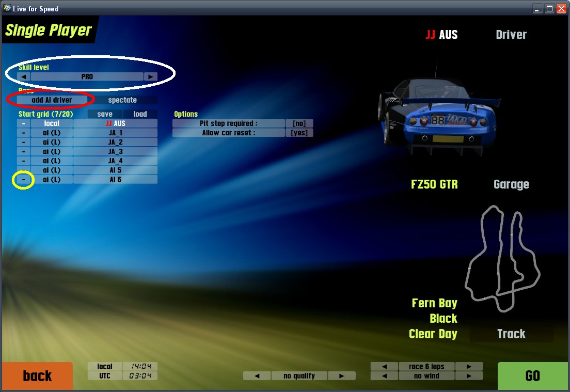This screenshot has width=570, height=392.
Task: Add an AI driver to the grid
Action: 52,100
